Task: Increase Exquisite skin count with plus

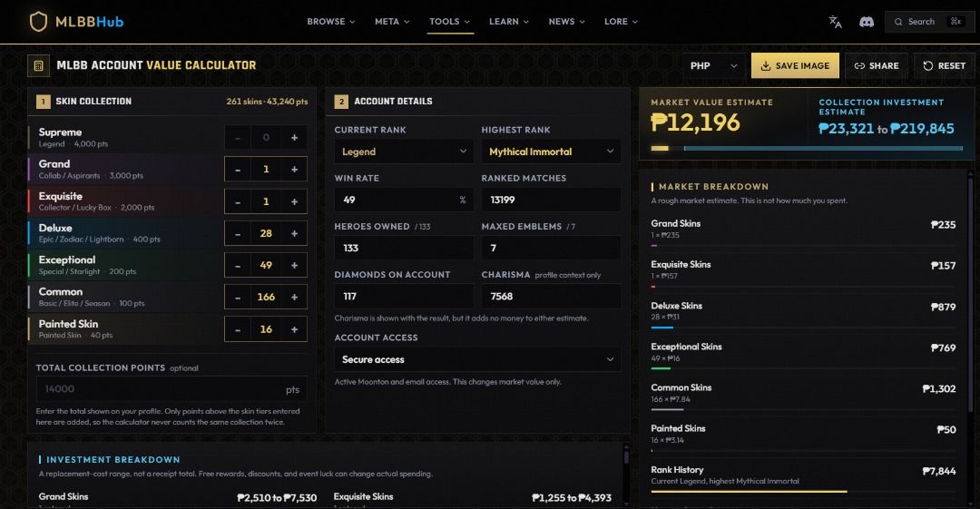Action: [x=294, y=202]
